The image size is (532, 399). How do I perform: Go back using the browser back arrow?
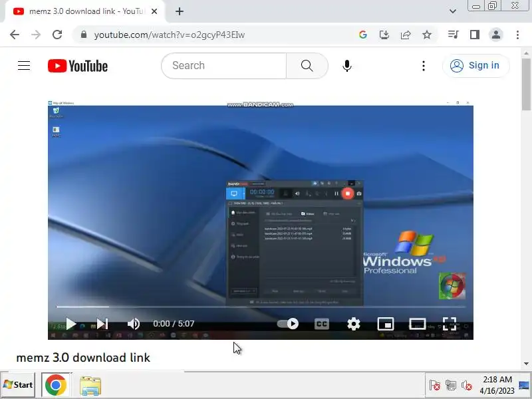(15, 35)
